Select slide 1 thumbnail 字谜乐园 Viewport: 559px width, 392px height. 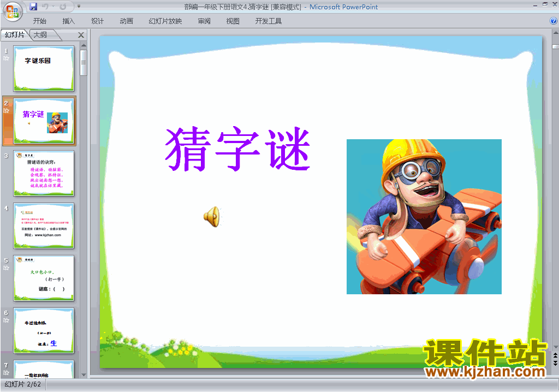click(x=44, y=68)
